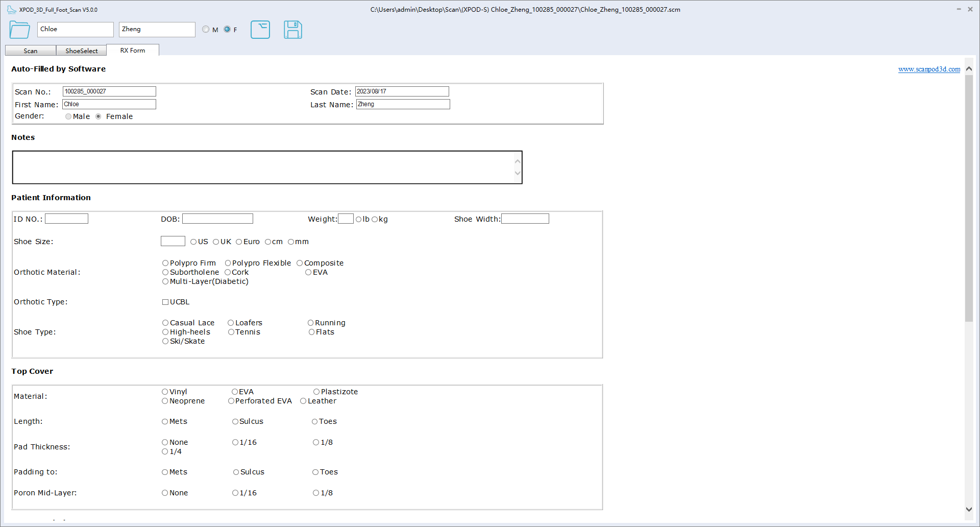This screenshot has height=527, width=980.
Task: Click the floppy disk save icon
Action: 292,30
